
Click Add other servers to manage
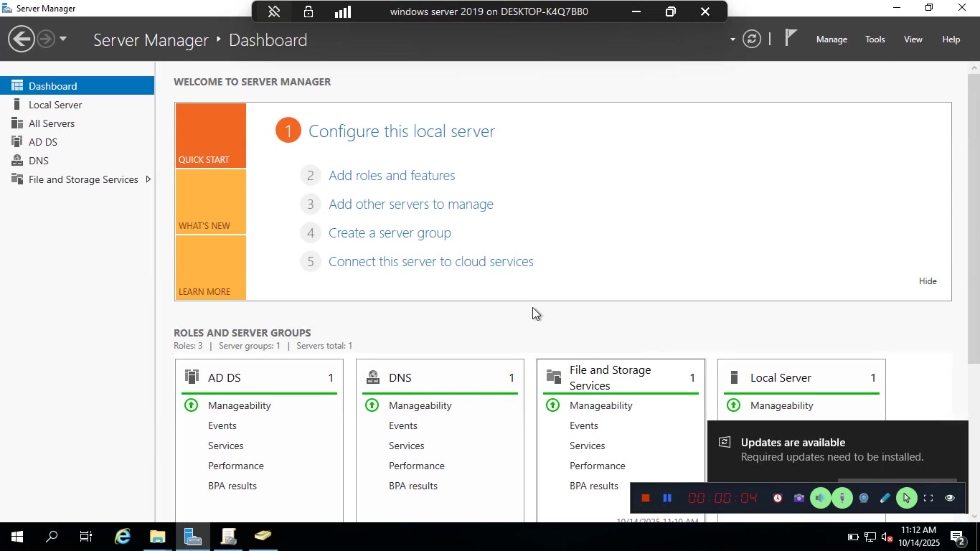[411, 204]
